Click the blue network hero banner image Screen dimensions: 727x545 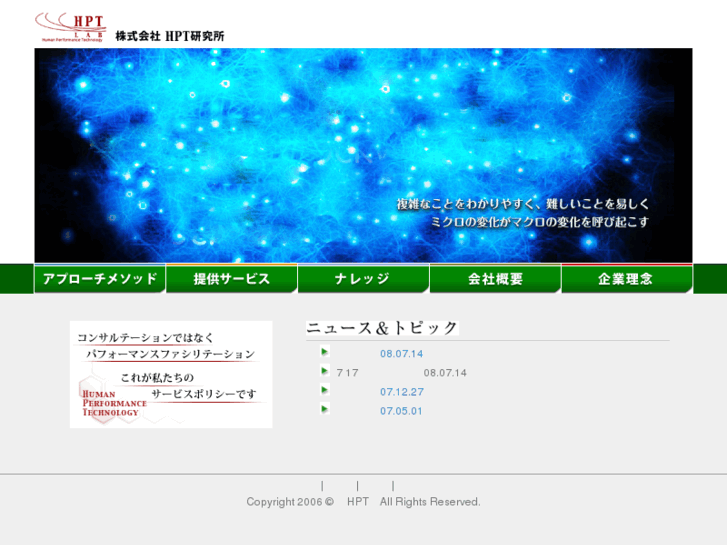tap(363, 155)
